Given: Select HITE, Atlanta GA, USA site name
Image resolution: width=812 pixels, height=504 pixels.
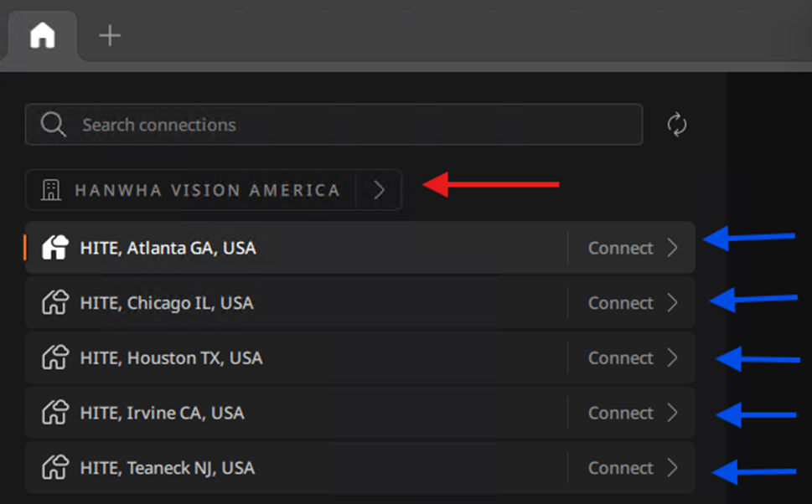Looking at the screenshot, I should point(168,249).
